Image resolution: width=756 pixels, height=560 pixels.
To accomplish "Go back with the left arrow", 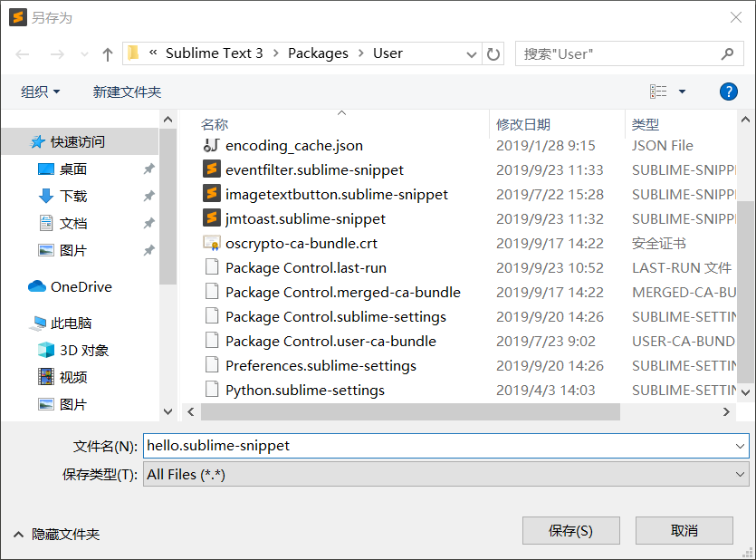I will pos(23,54).
